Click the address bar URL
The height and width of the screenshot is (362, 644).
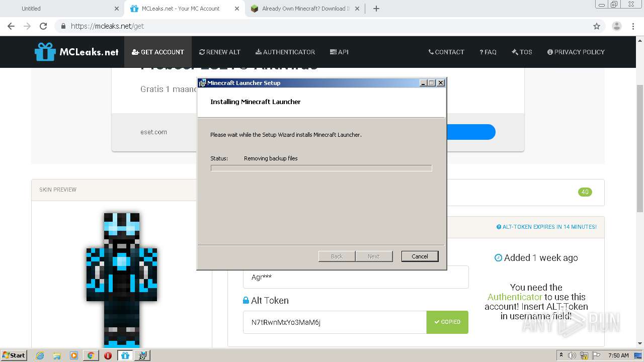click(x=107, y=26)
